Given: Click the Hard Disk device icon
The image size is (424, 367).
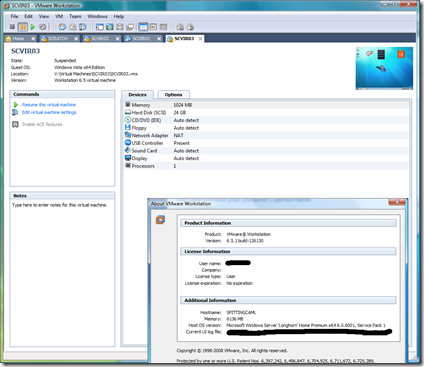Looking at the screenshot, I should (128, 112).
